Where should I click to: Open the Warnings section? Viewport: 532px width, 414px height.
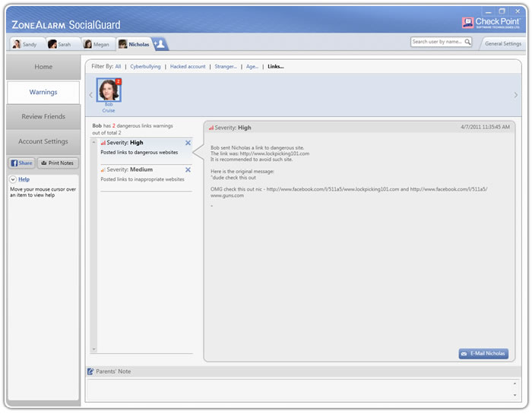[43, 92]
